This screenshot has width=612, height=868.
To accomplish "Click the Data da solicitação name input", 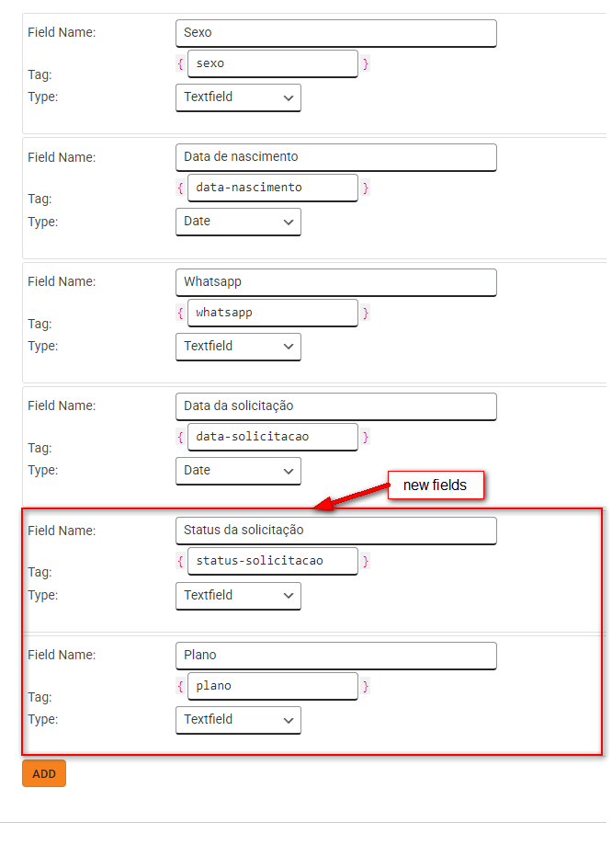I will [x=335, y=406].
